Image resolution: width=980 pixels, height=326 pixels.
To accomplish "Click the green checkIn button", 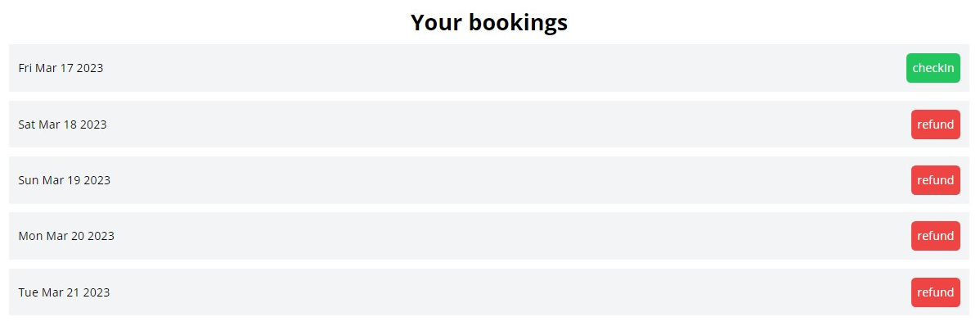I will 933,68.
